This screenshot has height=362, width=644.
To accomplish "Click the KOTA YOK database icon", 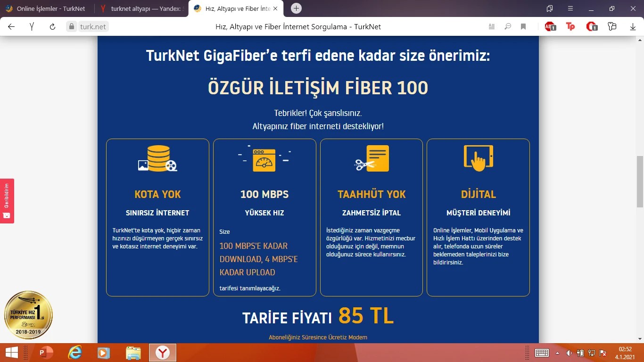I will (x=157, y=158).
